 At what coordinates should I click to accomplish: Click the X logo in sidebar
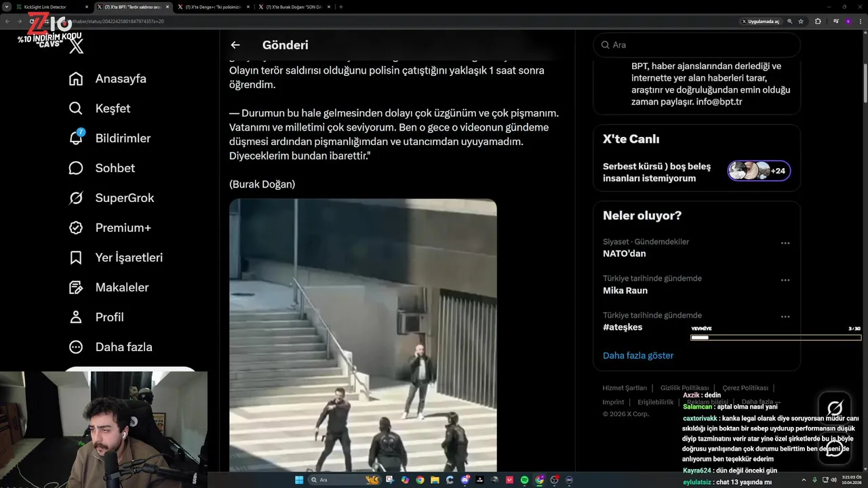pos(77,46)
